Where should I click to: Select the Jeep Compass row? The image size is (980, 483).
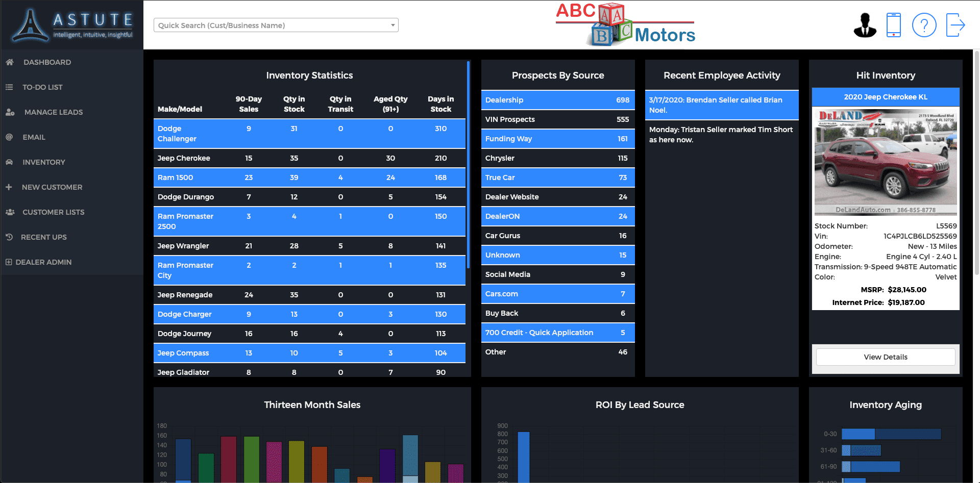309,353
